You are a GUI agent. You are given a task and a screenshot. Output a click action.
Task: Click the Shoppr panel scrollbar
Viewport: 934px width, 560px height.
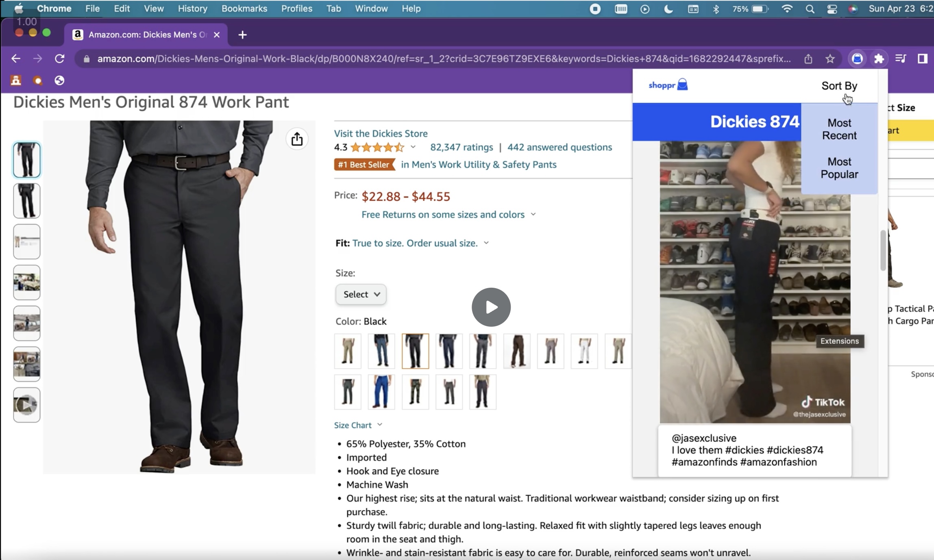[x=883, y=250]
